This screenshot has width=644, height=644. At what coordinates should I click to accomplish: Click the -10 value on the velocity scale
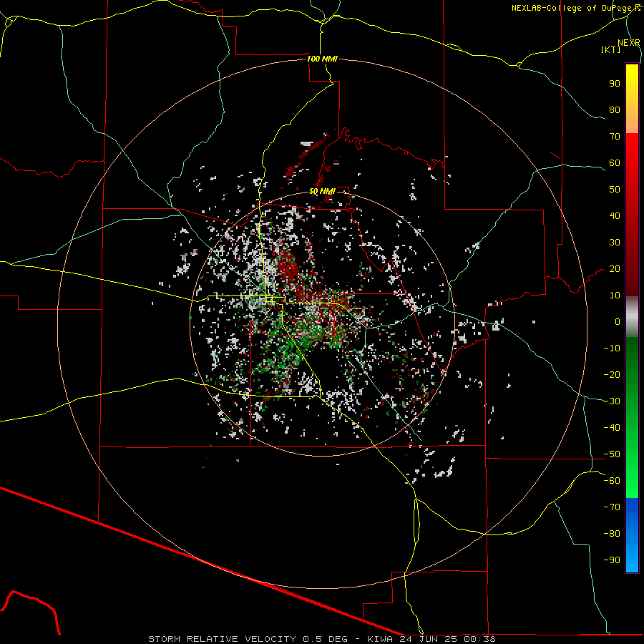pyautogui.click(x=612, y=348)
